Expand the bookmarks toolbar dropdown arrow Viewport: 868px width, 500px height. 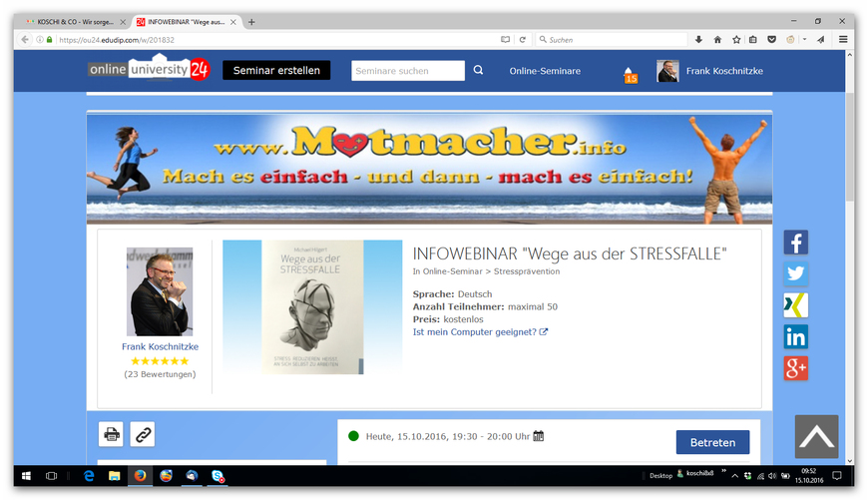pos(804,39)
